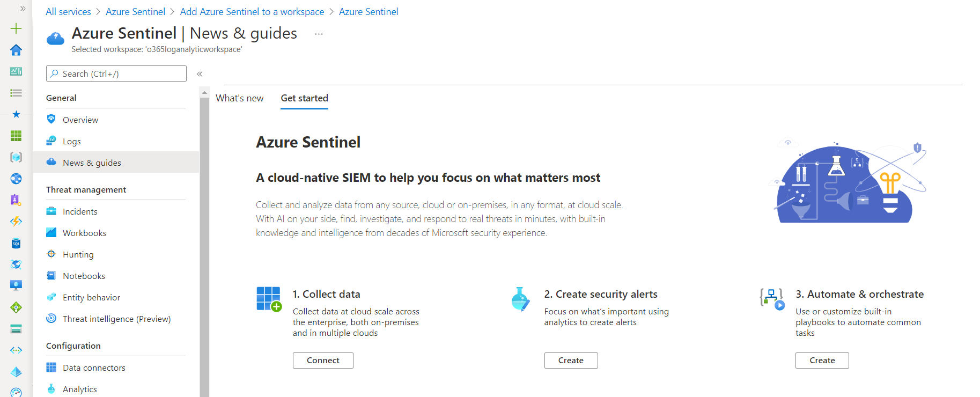Open Incidents under Threat management
This screenshot has width=980, height=397.
(x=80, y=211)
